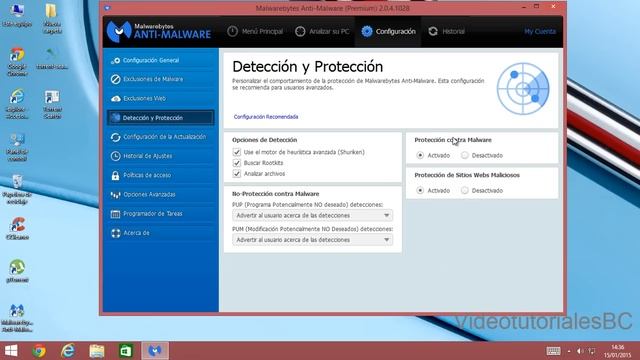Switch to the Menú Principal tab
Screen dimensions: 640x360
(x=255, y=31)
